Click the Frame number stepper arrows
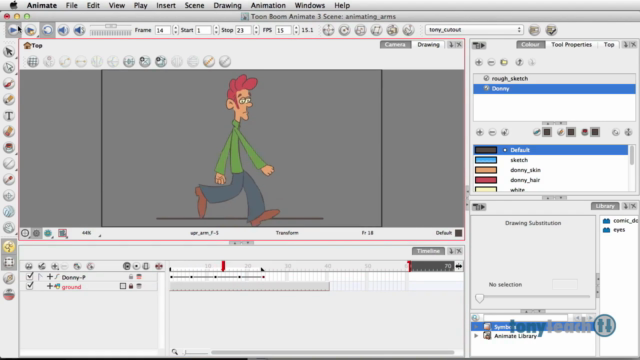Screen dimensions: 640x360 click(x=176, y=30)
